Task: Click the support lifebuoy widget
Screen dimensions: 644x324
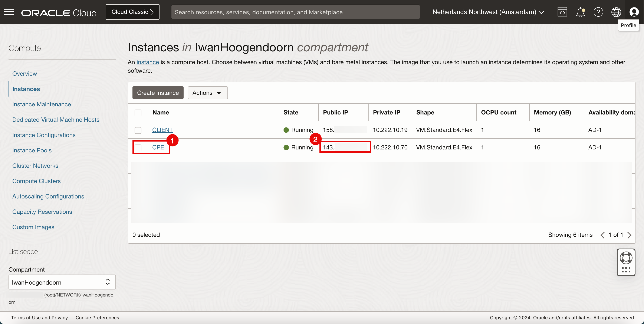Action: pyautogui.click(x=626, y=258)
